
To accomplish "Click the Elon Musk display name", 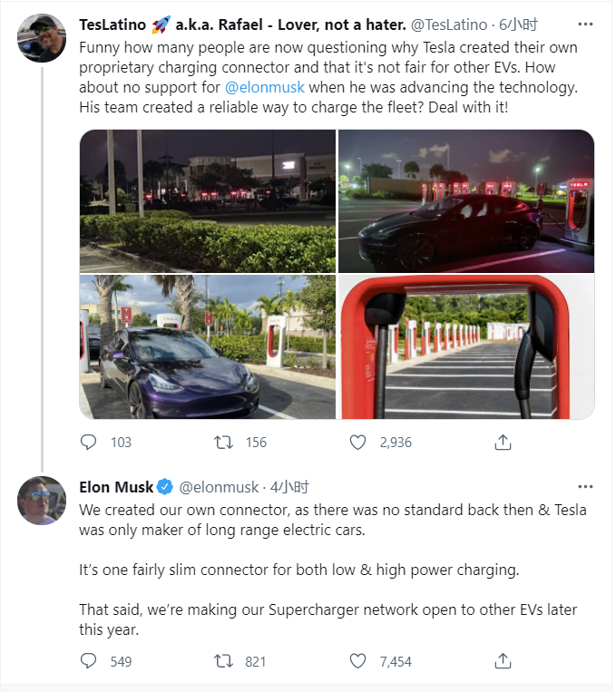I will 116,487.
